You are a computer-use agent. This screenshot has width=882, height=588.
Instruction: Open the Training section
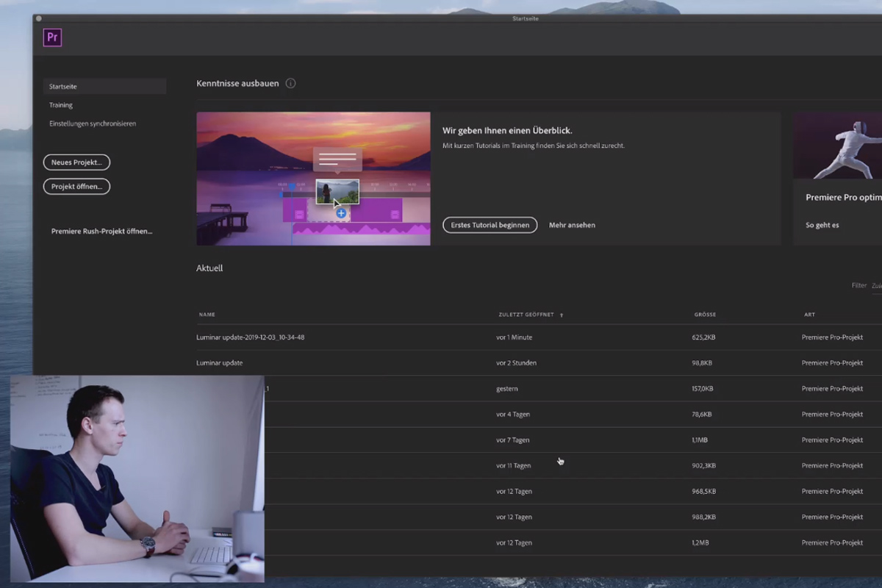point(61,105)
